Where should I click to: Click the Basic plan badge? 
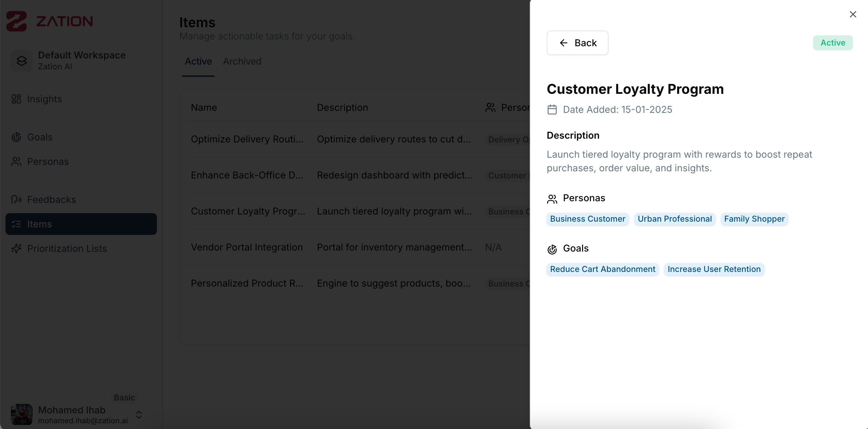pyautogui.click(x=124, y=398)
